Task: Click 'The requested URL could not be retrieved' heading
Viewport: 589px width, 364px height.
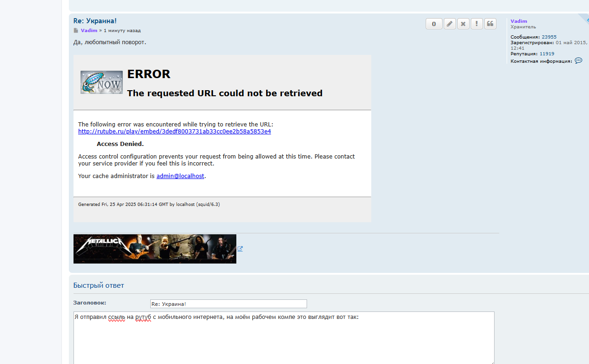Action: click(225, 93)
